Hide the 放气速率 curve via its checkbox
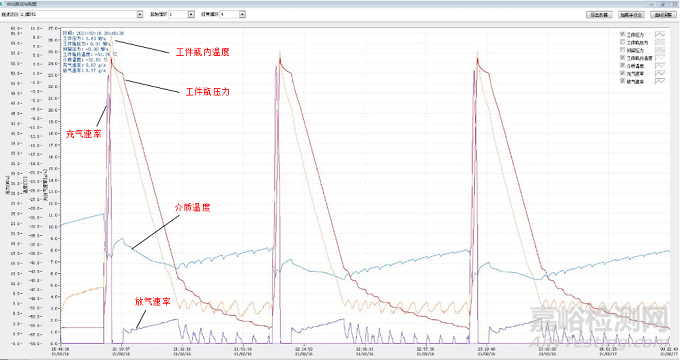 (623, 81)
